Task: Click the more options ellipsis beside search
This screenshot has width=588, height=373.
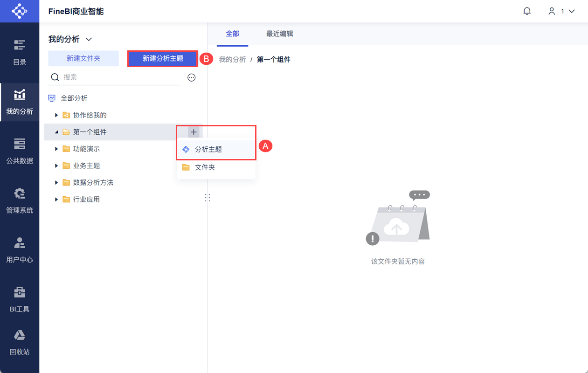Action: pyautogui.click(x=191, y=77)
